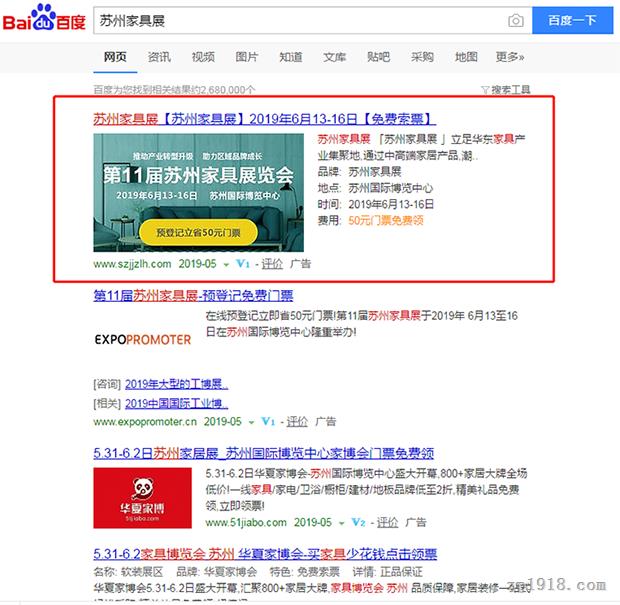The height and width of the screenshot is (605, 620).
Task: Open www.expopromoter.cn URL link
Action: coord(145,422)
